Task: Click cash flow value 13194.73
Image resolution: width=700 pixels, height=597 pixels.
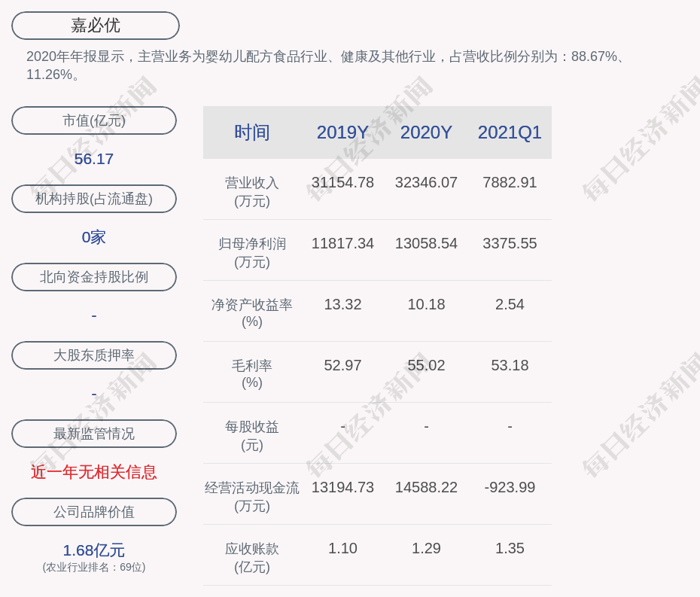Action: click(x=342, y=487)
